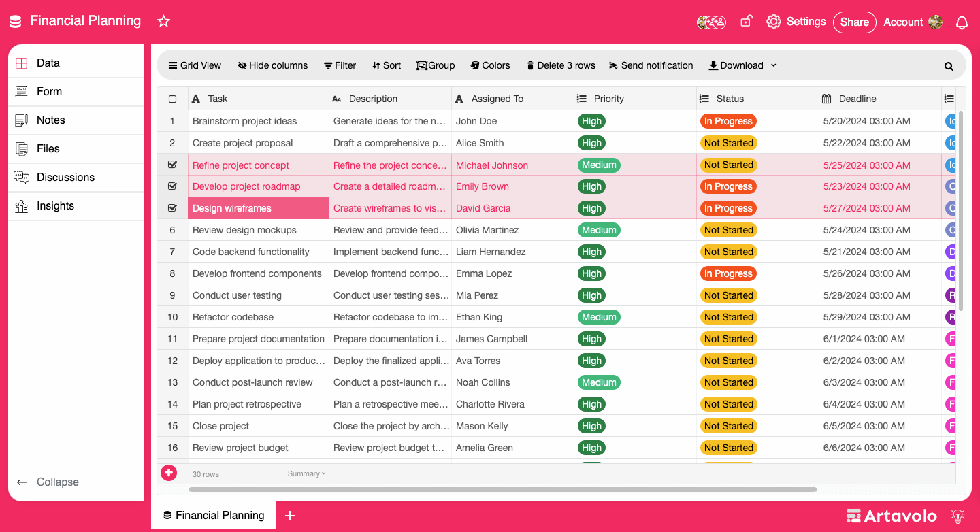This screenshot has height=532, width=980.
Task: Open the Group options
Action: [436, 65]
